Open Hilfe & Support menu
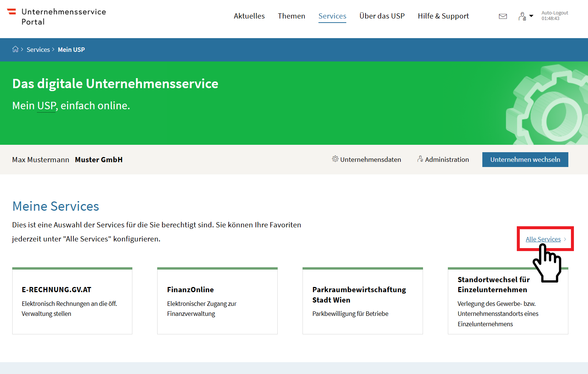588x374 pixels. click(443, 16)
